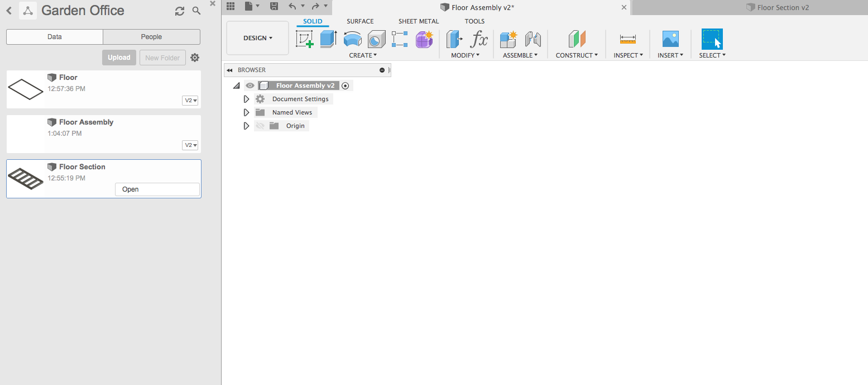Create a new component via Assemble icon
Screen dimensions: 868x385
click(508, 38)
